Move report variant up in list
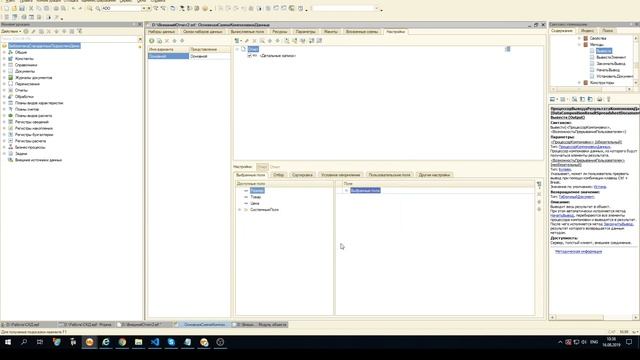Viewport: 640px width, 360px height. tap(175, 41)
